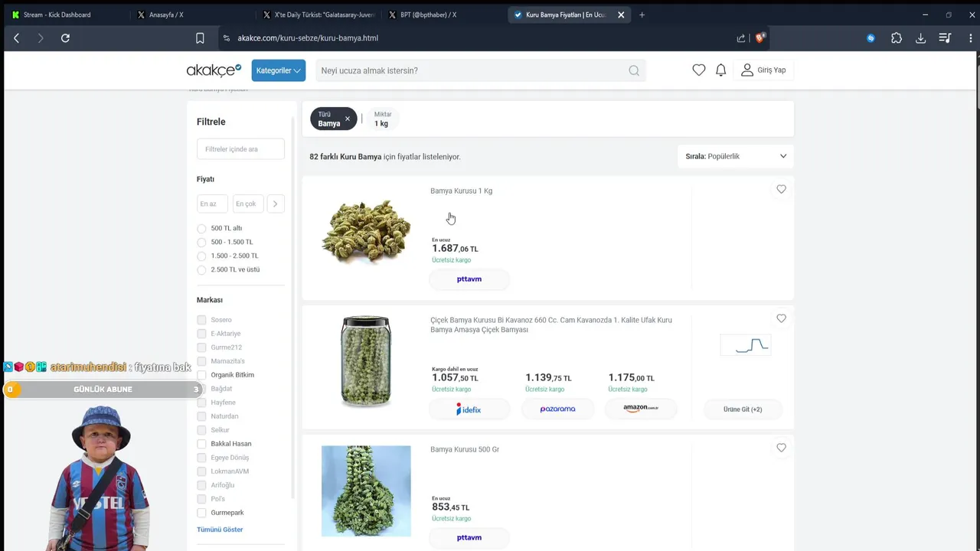
Task: Click the akakçe logo
Action: click(214, 70)
